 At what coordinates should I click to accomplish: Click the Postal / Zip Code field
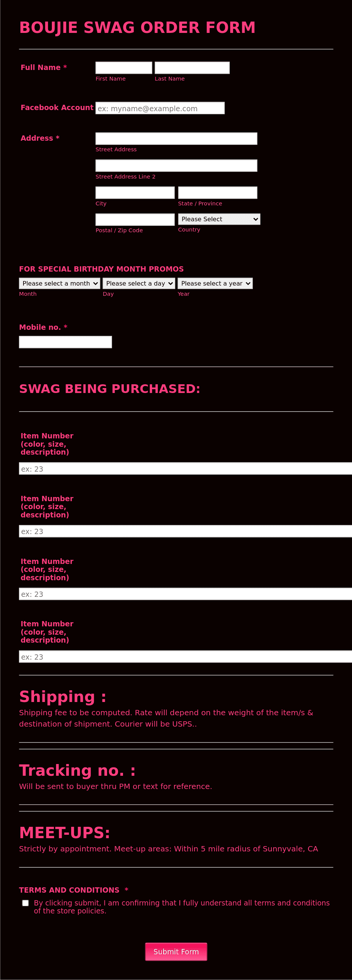pyautogui.click(x=135, y=219)
